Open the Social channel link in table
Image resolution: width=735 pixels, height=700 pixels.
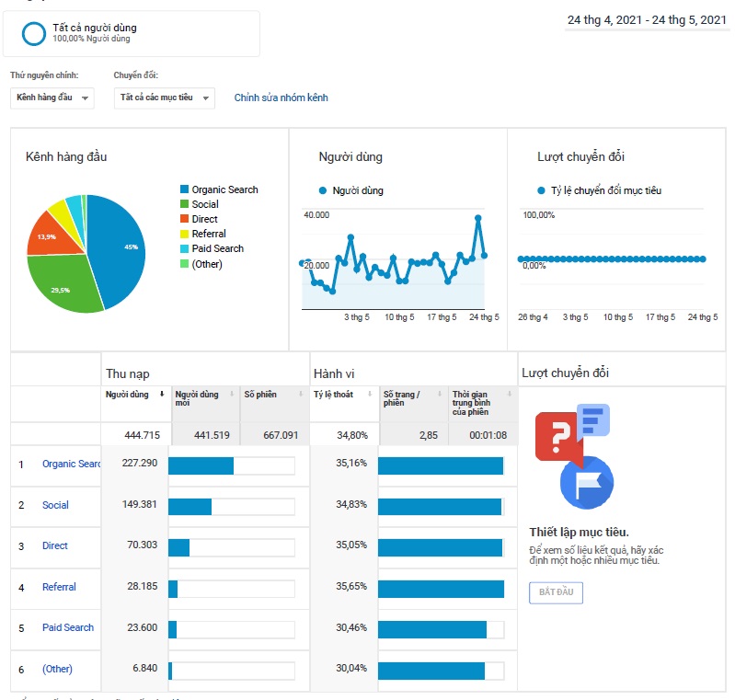click(x=55, y=505)
